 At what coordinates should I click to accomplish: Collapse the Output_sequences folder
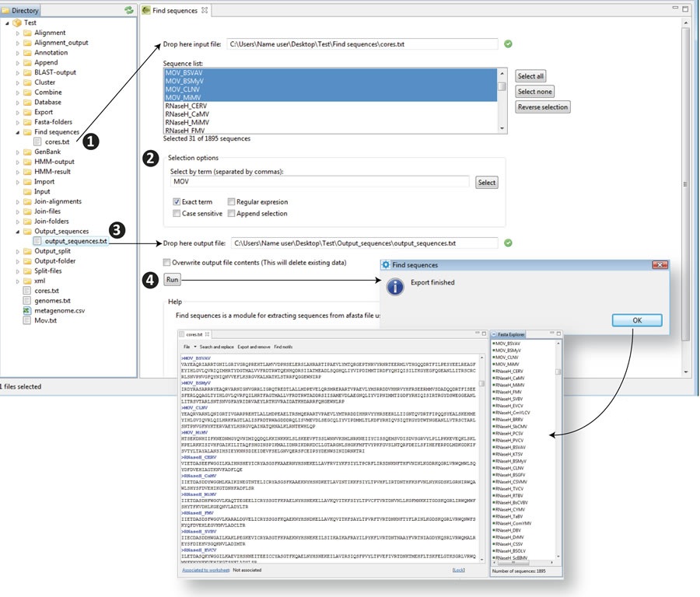click(18, 231)
